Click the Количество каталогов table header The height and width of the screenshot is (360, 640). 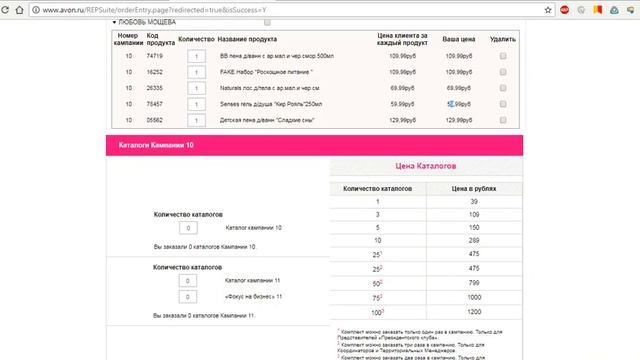click(378, 189)
